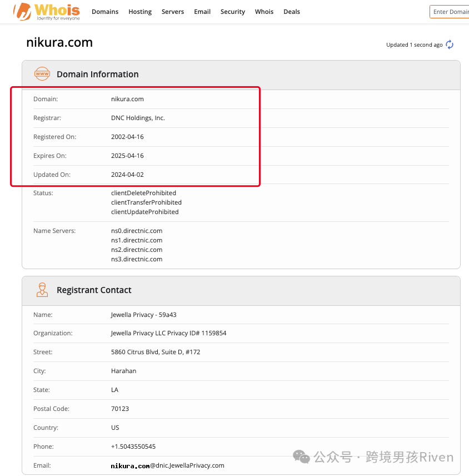
Task: Select the name 'Jewella Privacy - 59a43'
Action: [x=144, y=315]
